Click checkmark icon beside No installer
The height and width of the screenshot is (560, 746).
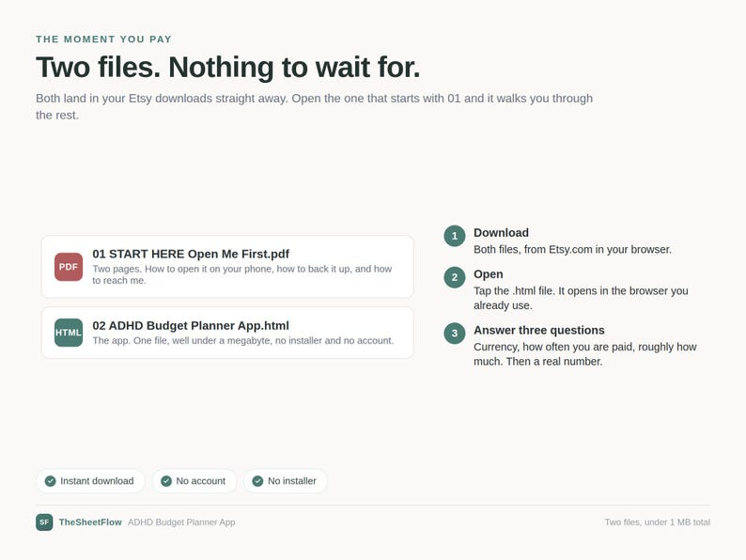[x=257, y=481]
